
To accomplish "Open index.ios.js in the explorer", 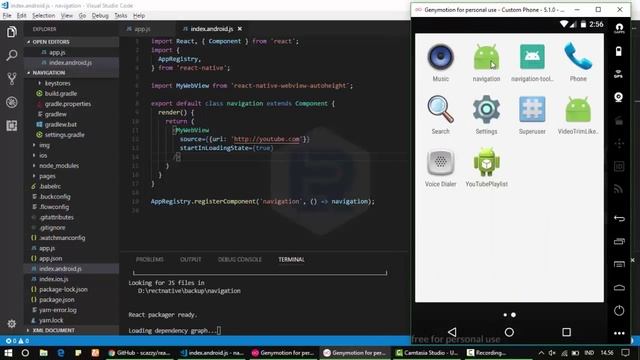I will pyautogui.click(x=53, y=279).
